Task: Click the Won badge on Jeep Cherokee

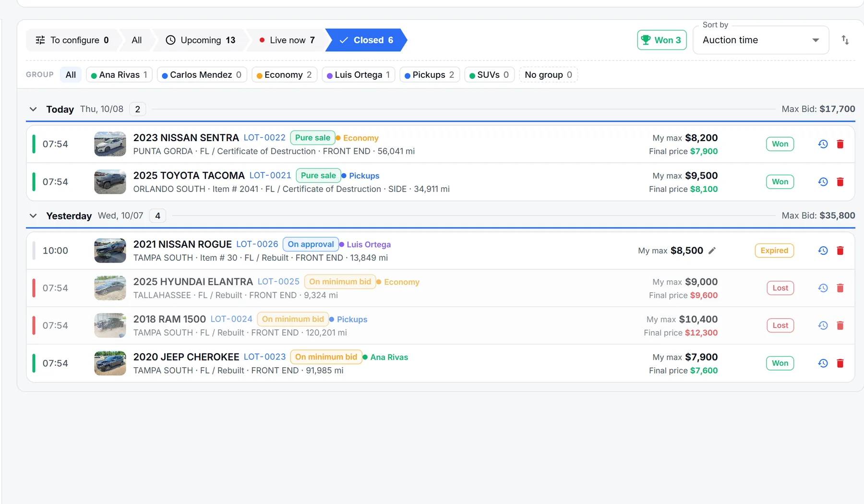Action: tap(780, 363)
